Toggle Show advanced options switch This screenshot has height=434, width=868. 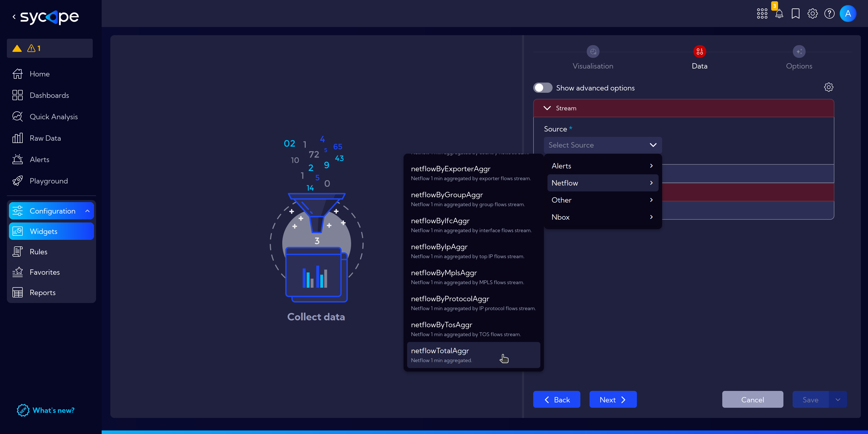point(542,88)
